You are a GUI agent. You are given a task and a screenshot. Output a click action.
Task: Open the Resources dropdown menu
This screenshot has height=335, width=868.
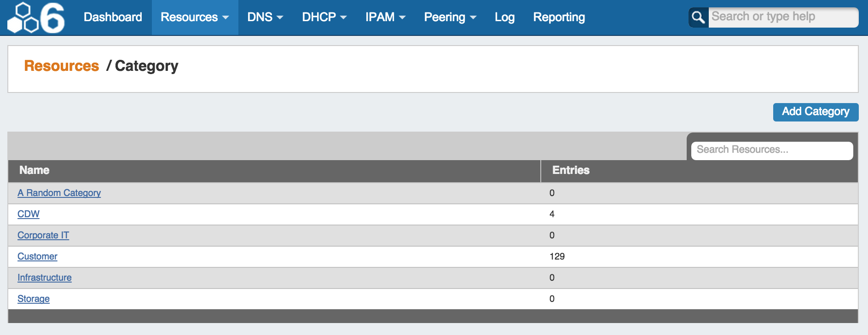coord(194,17)
